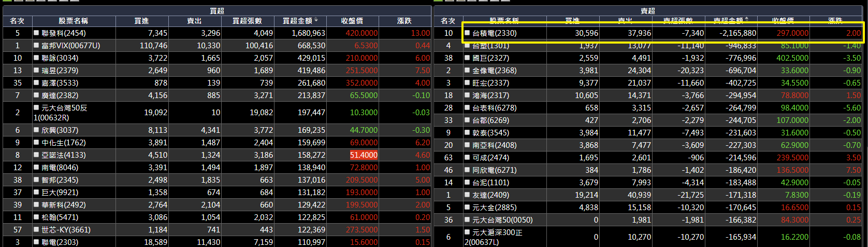868x247 pixels.
Task: Tick the checkbox beside 世芯-KY(3661)
Action: click(36, 229)
